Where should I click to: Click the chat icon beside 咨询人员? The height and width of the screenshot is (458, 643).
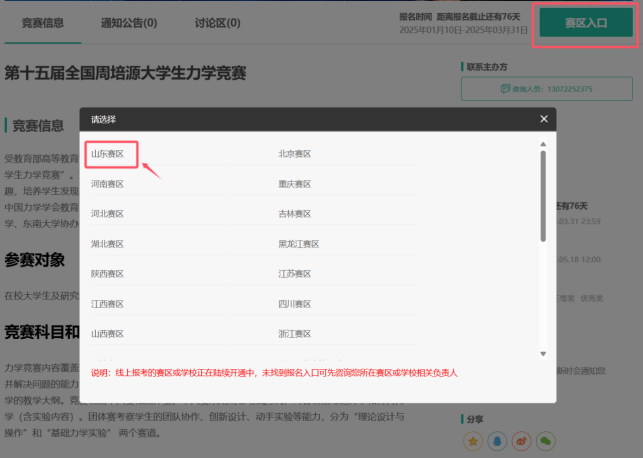click(x=505, y=89)
